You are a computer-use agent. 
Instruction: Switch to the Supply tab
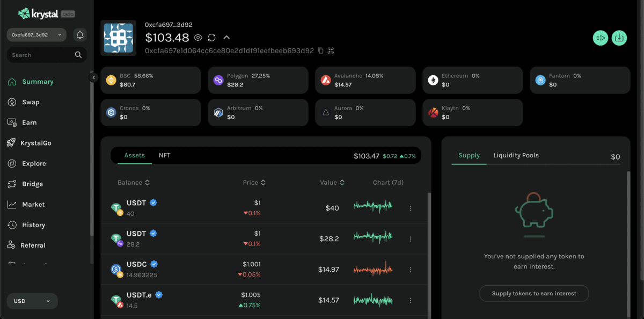pyautogui.click(x=469, y=155)
